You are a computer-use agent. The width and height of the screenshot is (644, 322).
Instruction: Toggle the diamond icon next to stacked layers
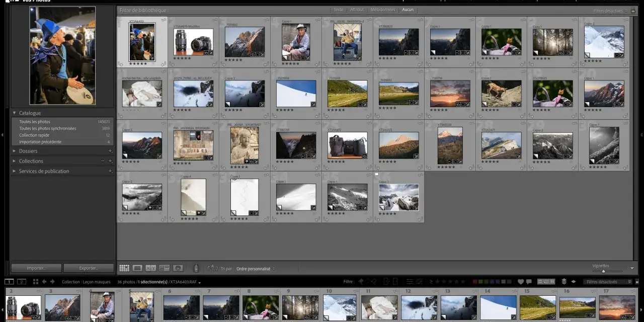tap(574, 282)
